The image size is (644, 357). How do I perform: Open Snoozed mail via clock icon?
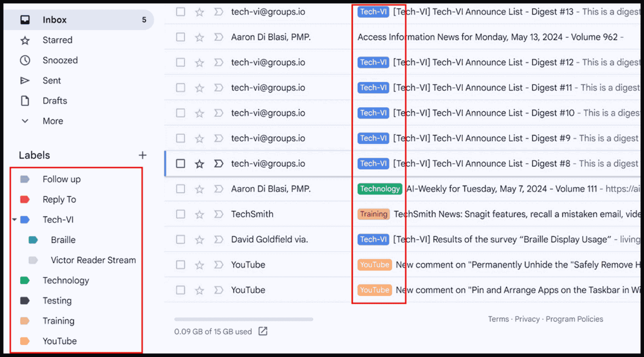(x=24, y=60)
